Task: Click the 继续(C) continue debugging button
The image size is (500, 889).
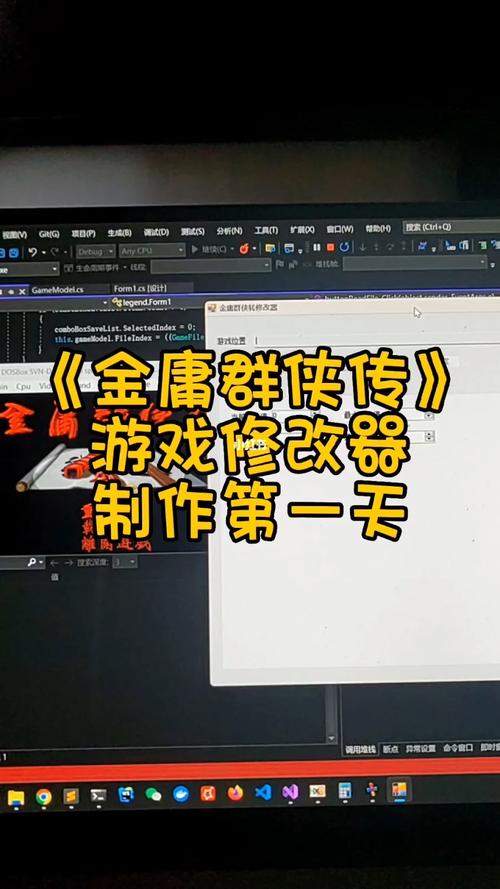Action: tap(212, 249)
